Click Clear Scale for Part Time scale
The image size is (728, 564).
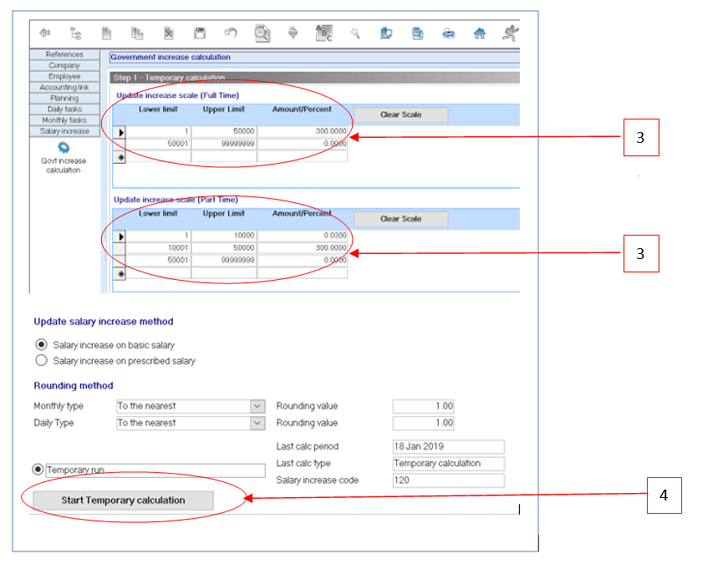[400, 219]
